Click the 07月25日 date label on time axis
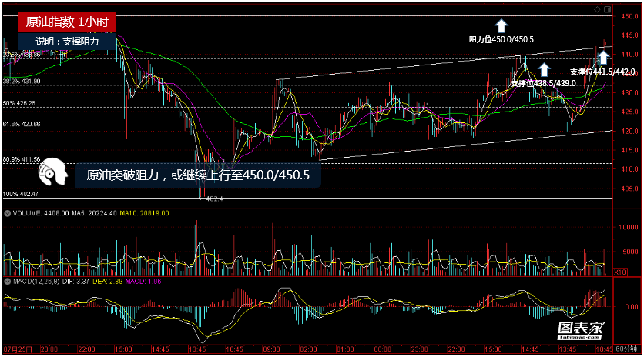Viewport: 644px width, 357px height. click(18, 349)
